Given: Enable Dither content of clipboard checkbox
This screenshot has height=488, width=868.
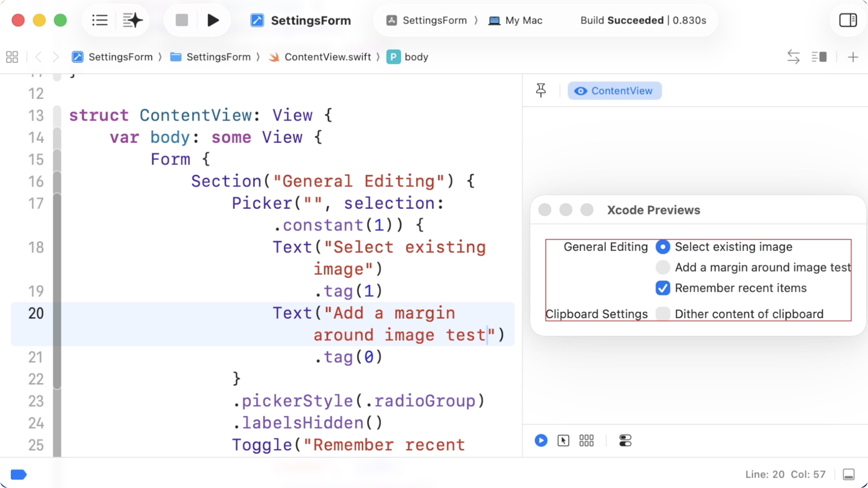Looking at the screenshot, I should click(663, 314).
